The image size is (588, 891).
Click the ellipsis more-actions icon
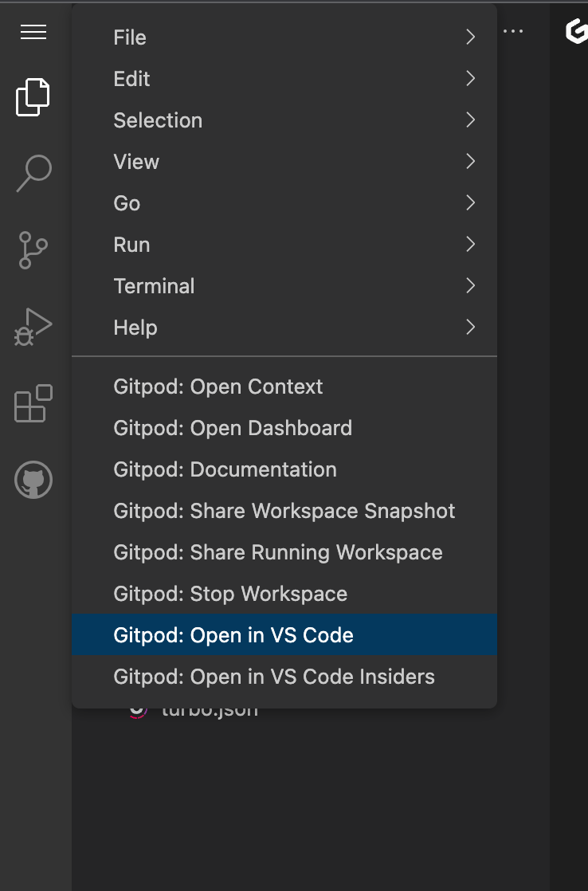514,30
